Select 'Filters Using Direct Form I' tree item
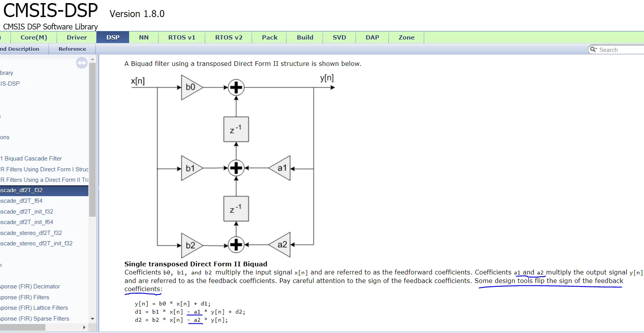Viewport: 644px width, 333px height. pyautogui.click(x=44, y=169)
